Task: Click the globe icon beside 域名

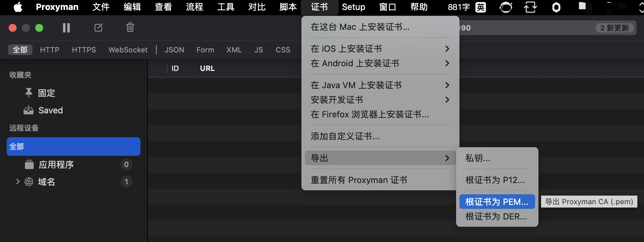Action: [29, 182]
